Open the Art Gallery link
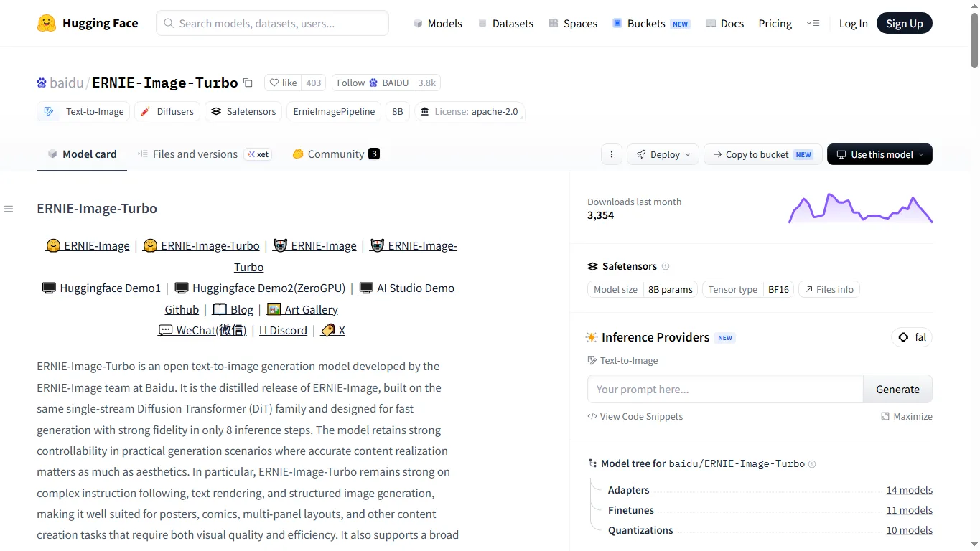This screenshot has width=980, height=551. [x=302, y=309]
